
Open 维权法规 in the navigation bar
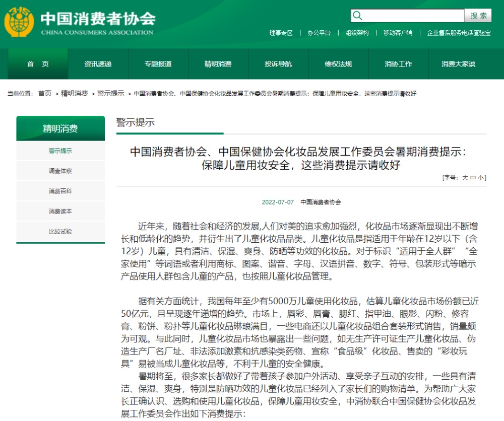point(338,64)
